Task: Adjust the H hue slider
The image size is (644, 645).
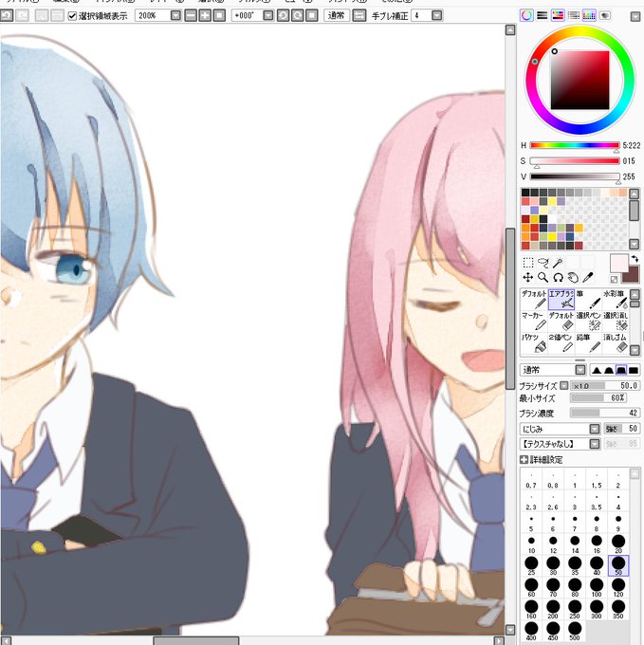Action: pyautogui.click(x=575, y=145)
